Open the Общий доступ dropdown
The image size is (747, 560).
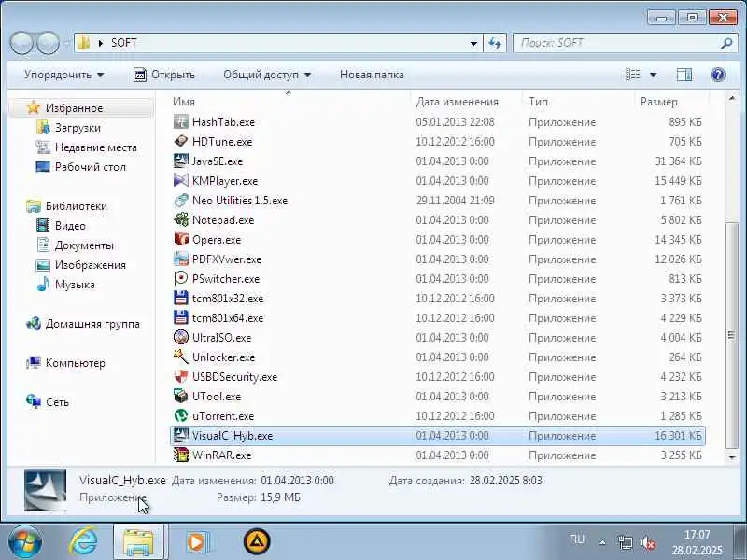267,75
